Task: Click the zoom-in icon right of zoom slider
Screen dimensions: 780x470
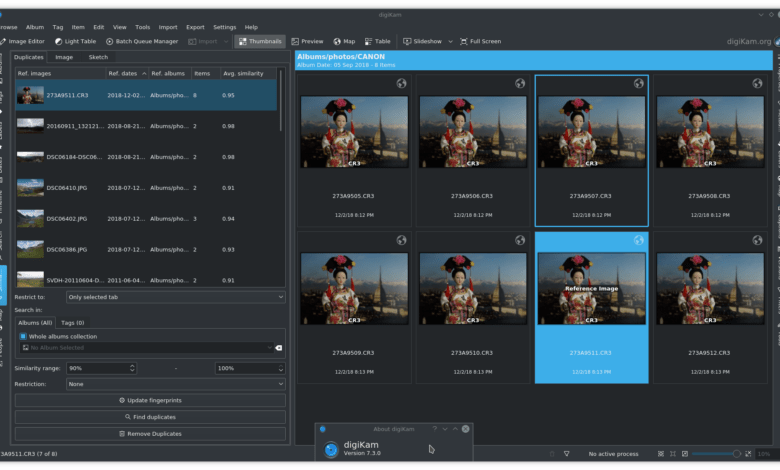Action: click(x=748, y=454)
